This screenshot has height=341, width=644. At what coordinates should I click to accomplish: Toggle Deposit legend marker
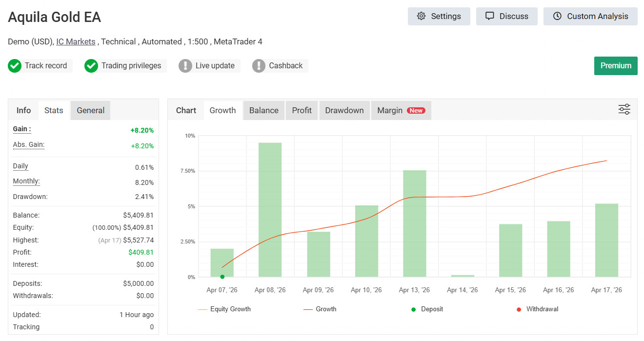pos(427,309)
